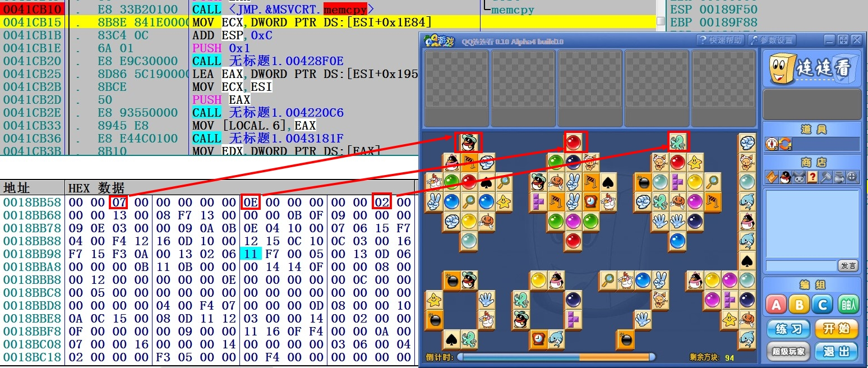Select the red-boxed penguin tile atop left cluster
Viewport: 868px width, 368px height.
click(468, 142)
